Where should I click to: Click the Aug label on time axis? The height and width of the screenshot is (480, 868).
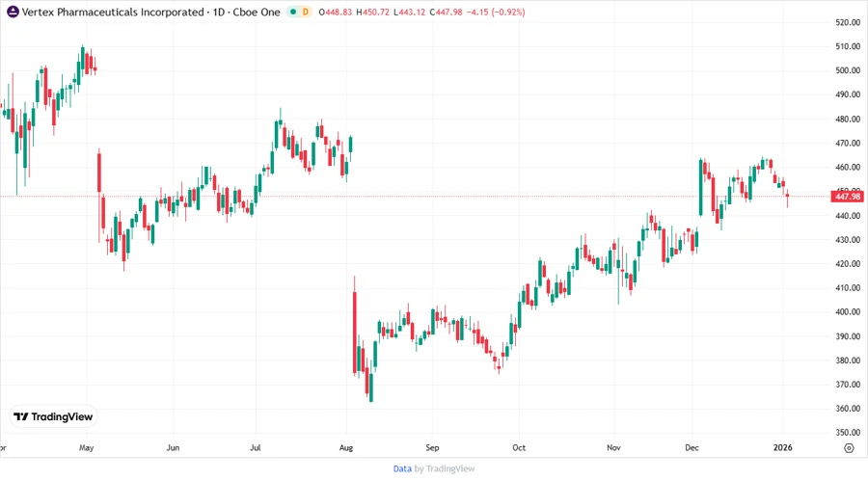click(x=346, y=447)
